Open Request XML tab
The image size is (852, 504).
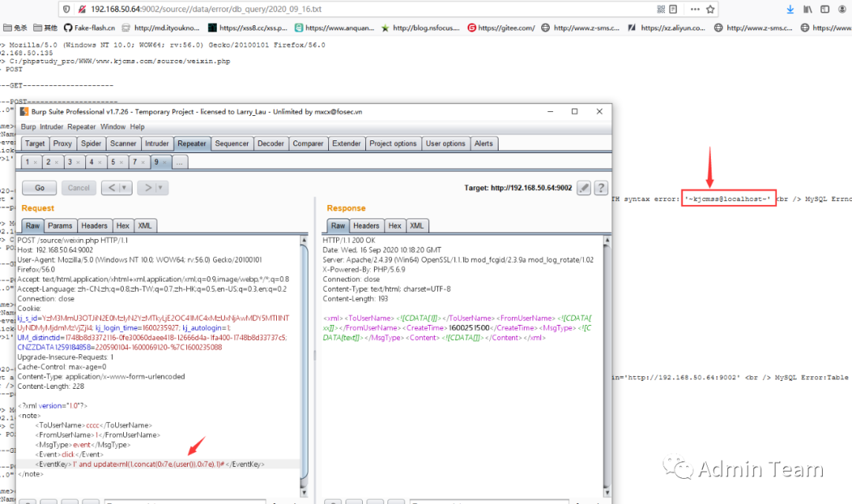(x=144, y=226)
